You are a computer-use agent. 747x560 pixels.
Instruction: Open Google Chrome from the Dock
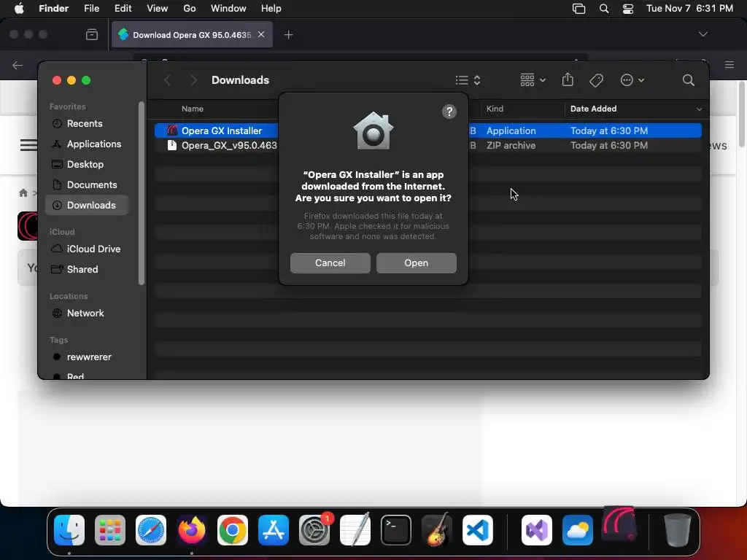(x=233, y=530)
